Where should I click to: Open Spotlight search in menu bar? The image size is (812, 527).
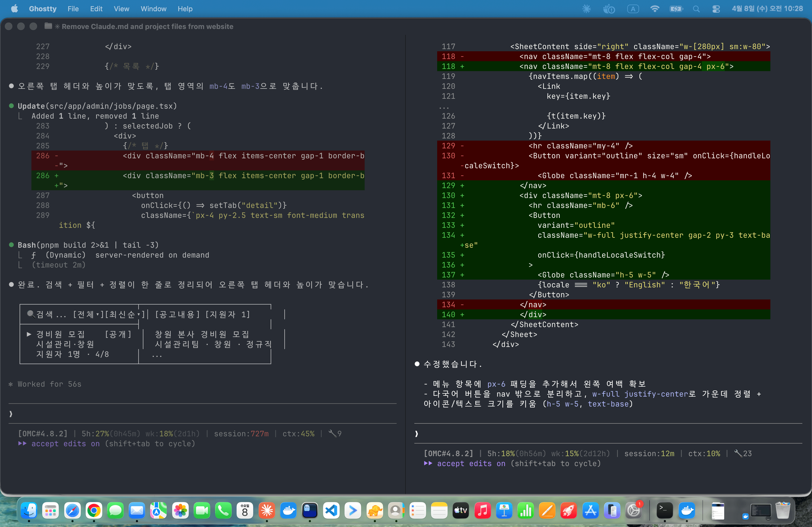(x=696, y=9)
